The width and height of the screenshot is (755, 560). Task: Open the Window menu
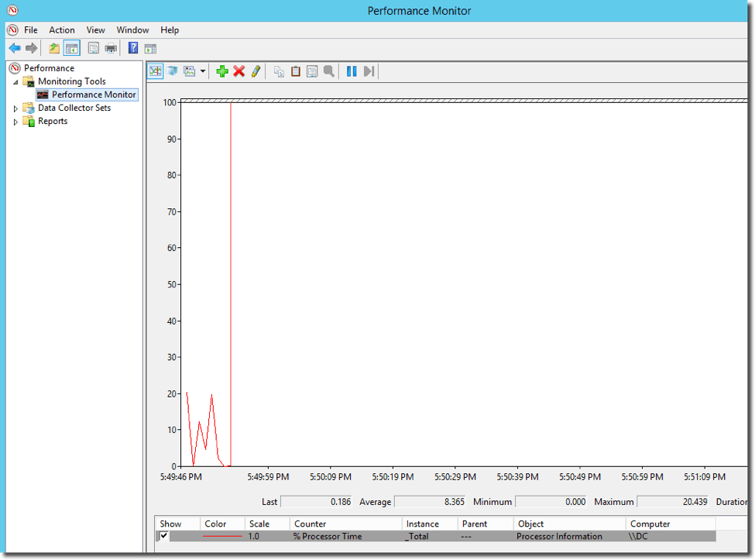pos(132,30)
